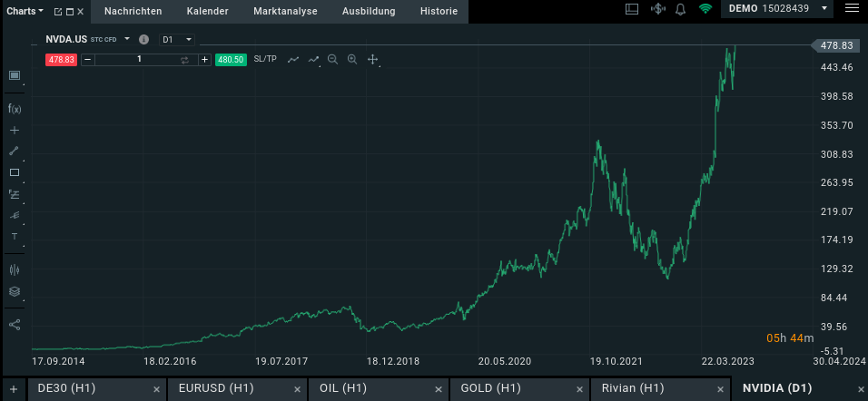Click the share chart icon

pyautogui.click(x=15, y=325)
